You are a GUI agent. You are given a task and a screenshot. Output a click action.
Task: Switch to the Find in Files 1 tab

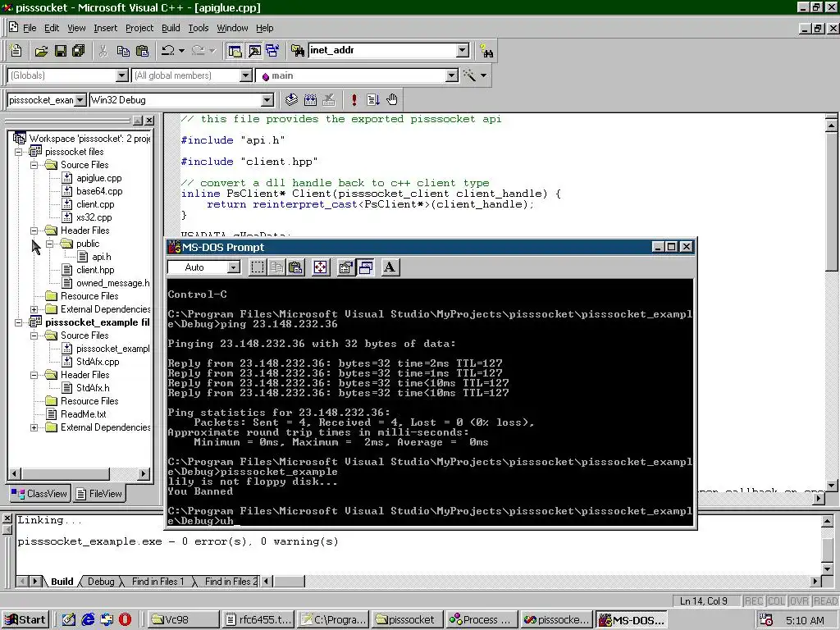click(x=157, y=582)
